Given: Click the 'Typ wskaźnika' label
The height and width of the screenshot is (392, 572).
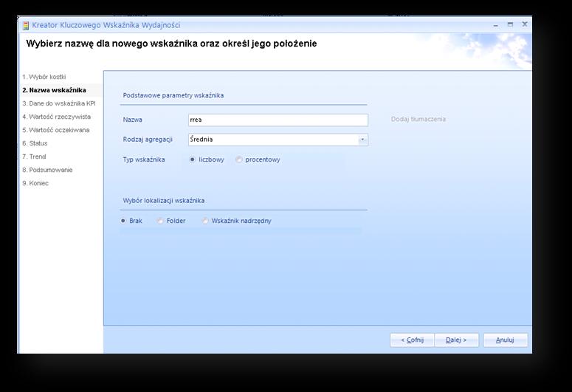Looking at the screenshot, I should point(144,159).
